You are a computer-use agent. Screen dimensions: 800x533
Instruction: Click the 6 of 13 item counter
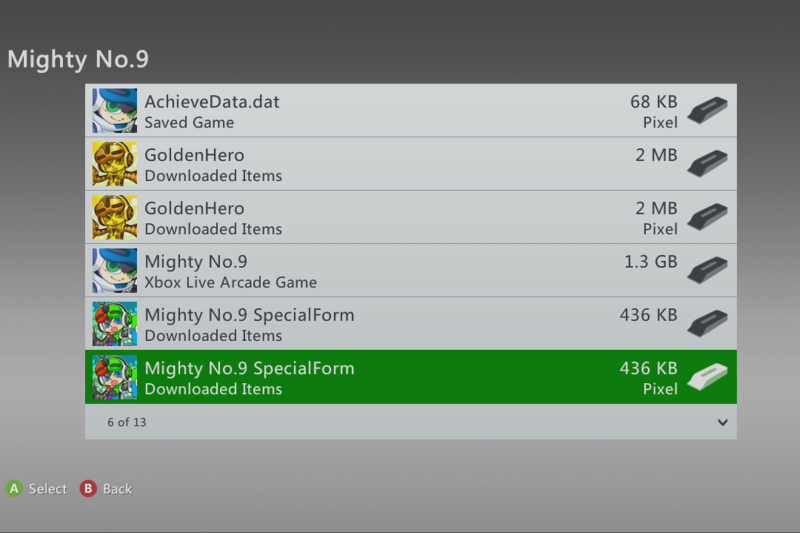pos(127,422)
